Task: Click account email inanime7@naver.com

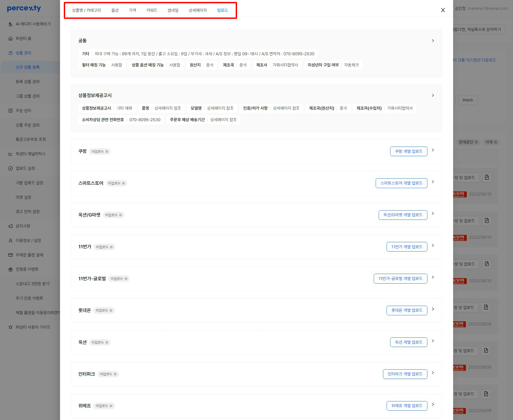Action: 488,8
